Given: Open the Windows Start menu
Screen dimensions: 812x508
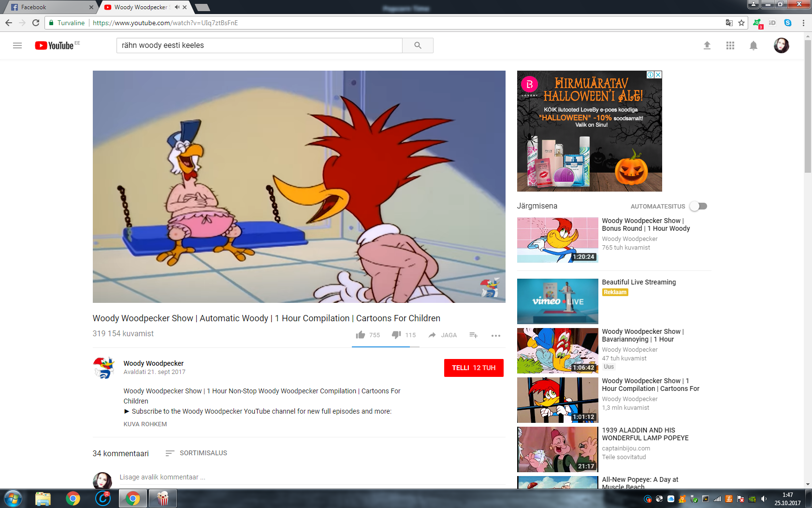Looking at the screenshot, I should (x=13, y=498).
